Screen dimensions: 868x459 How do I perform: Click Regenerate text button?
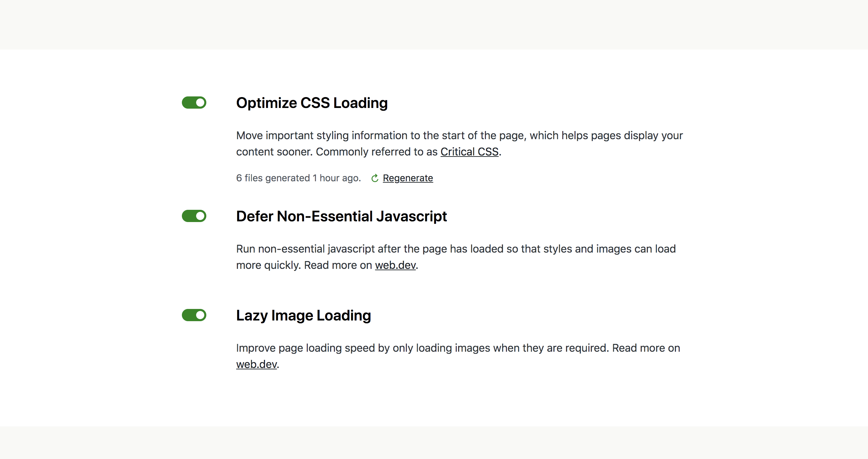408,178
